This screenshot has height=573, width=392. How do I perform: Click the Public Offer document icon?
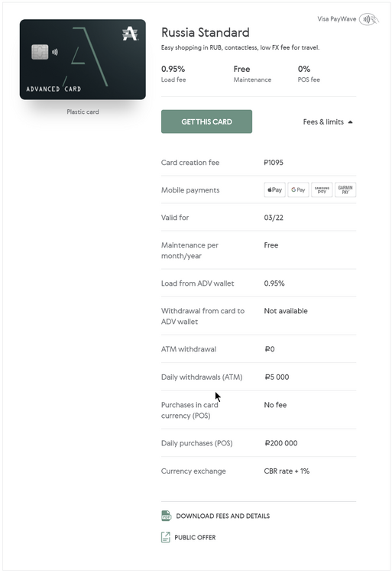tap(166, 537)
